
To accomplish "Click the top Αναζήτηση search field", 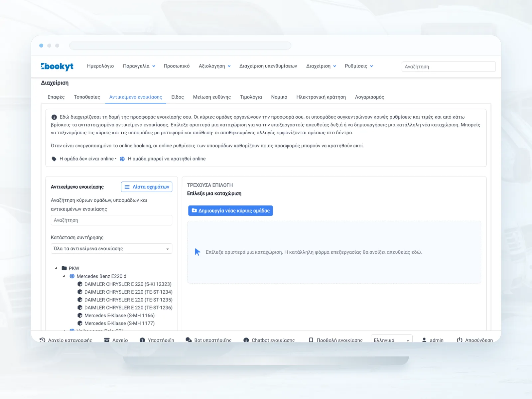I will [449, 66].
